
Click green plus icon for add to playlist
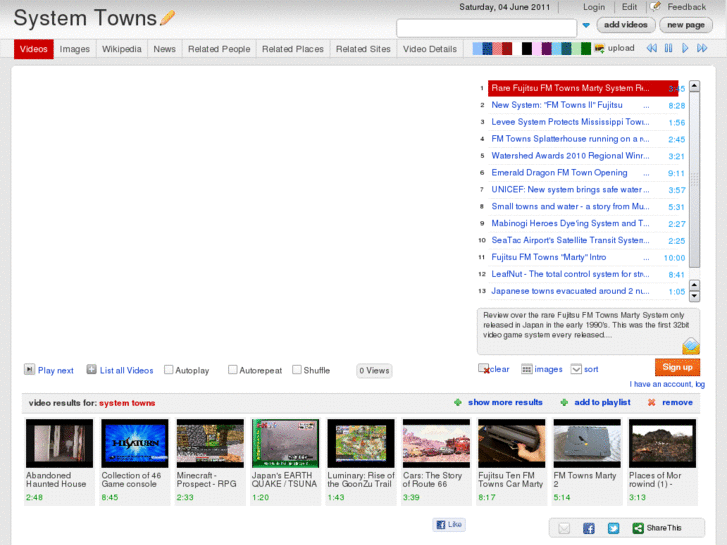click(564, 402)
